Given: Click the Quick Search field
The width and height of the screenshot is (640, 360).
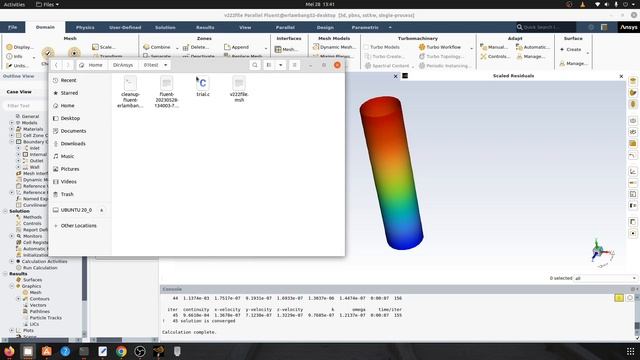Looking at the screenshot, I should (x=545, y=27).
